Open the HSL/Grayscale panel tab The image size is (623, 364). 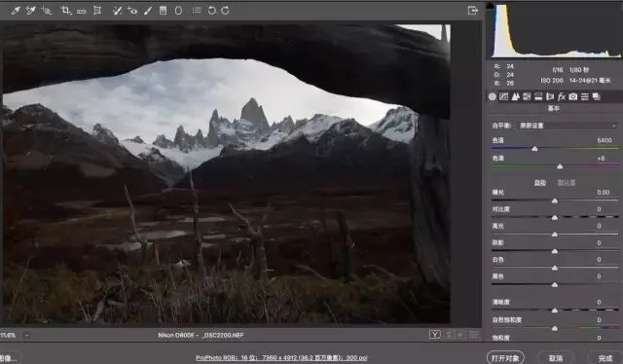(527, 96)
